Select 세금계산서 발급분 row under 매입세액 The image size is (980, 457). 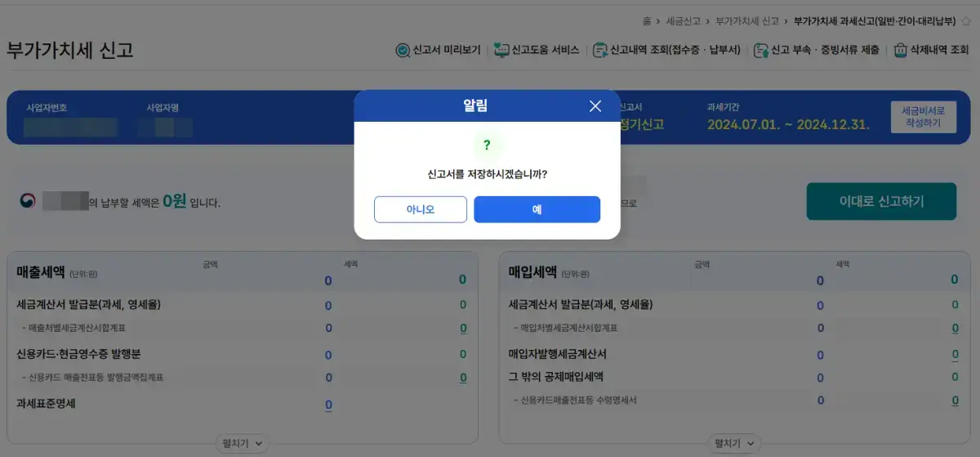point(733,305)
